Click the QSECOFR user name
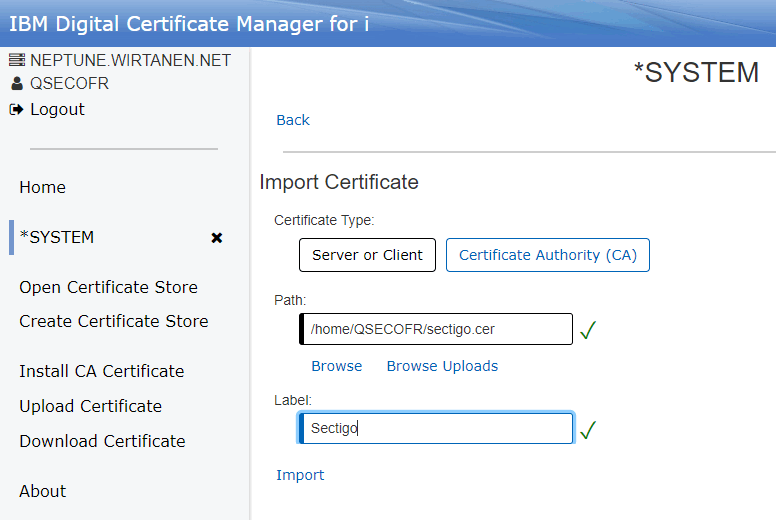This screenshot has height=520, width=776. pos(69,83)
